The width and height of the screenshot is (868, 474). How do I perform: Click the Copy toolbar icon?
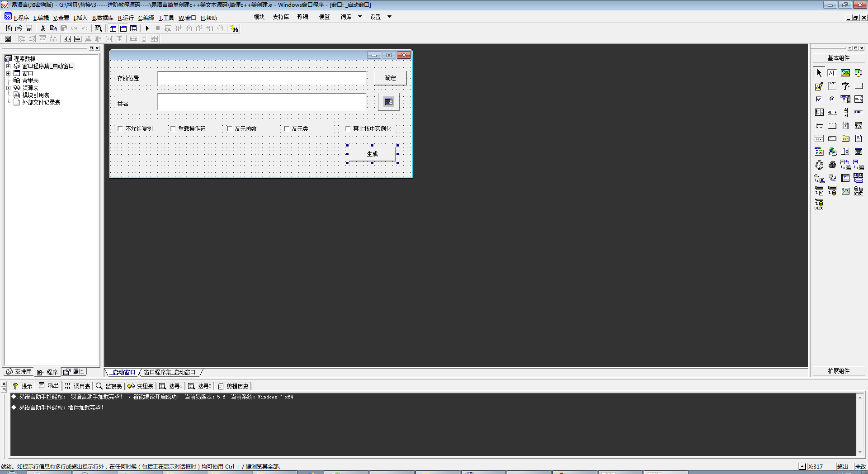tap(53, 28)
